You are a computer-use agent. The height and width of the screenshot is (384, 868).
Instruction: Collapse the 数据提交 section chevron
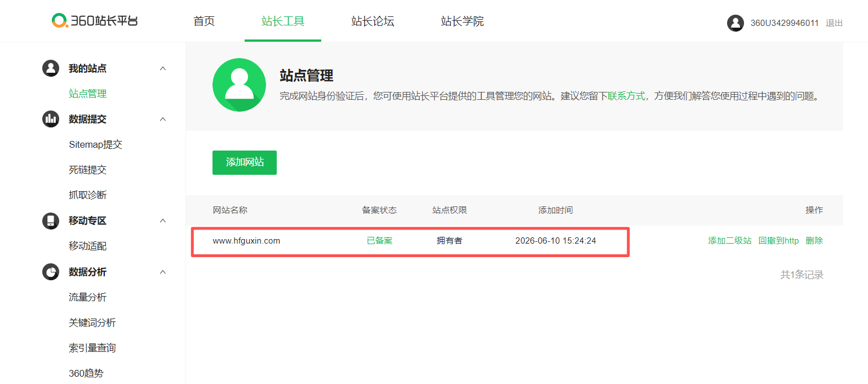point(163,119)
